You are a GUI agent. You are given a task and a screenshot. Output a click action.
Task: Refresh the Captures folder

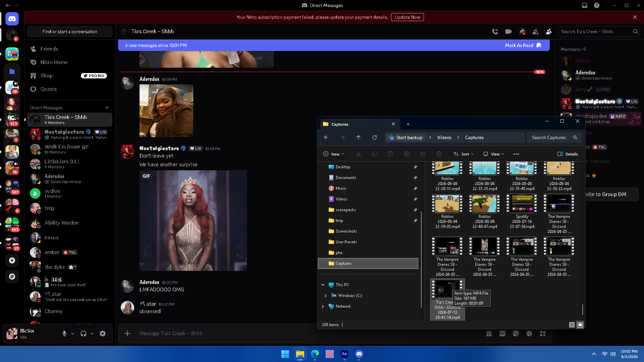375,137
